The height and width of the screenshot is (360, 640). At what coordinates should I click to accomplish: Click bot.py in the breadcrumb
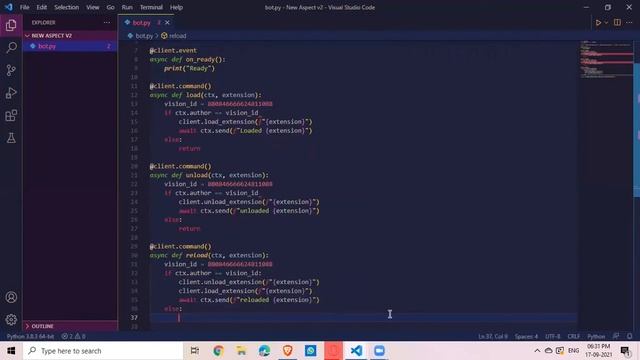144,36
